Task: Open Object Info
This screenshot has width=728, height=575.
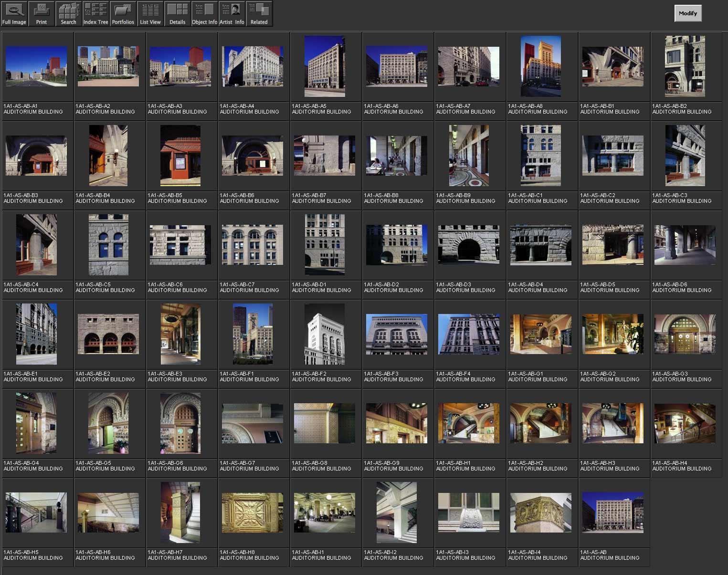Action: tap(205, 14)
